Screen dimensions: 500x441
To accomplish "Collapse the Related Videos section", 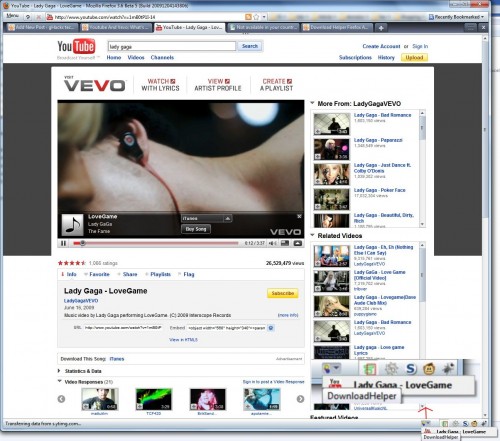I will tap(312, 235).
